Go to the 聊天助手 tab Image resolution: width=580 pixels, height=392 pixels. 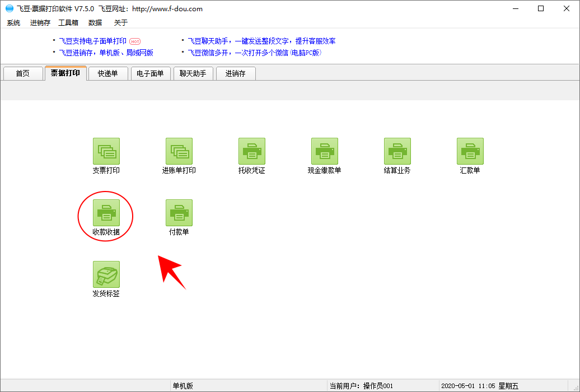tap(193, 73)
